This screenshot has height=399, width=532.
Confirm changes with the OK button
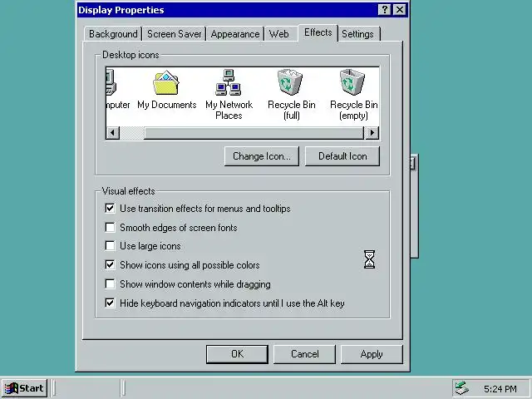tap(237, 354)
